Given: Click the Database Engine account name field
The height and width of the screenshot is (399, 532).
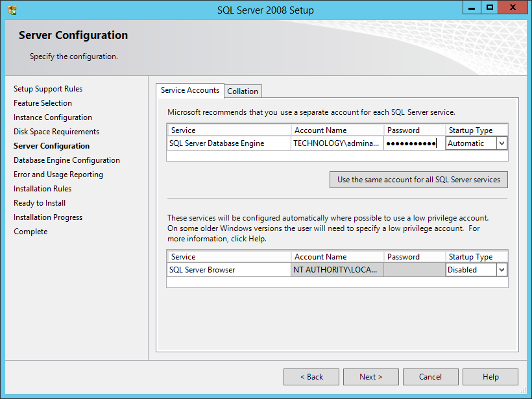Looking at the screenshot, I should [337, 143].
